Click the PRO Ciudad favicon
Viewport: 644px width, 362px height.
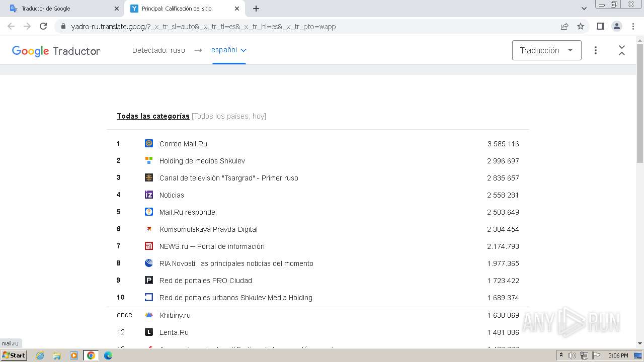[x=149, y=280]
